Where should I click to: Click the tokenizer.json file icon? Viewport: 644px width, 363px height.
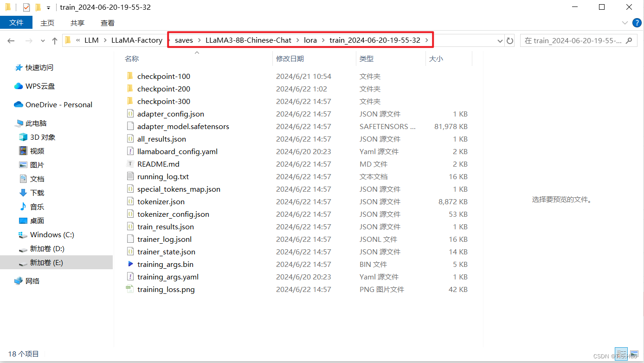(130, 201)
